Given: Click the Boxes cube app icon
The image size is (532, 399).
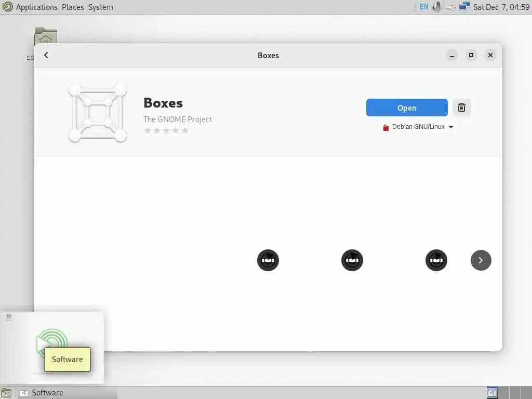Looking at the screenshot, I should (98, 113).
